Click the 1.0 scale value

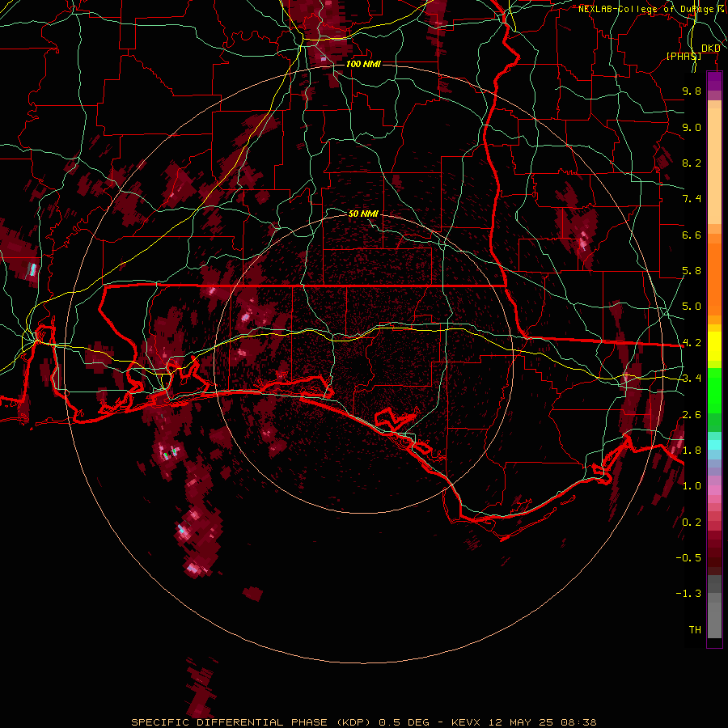692,486
